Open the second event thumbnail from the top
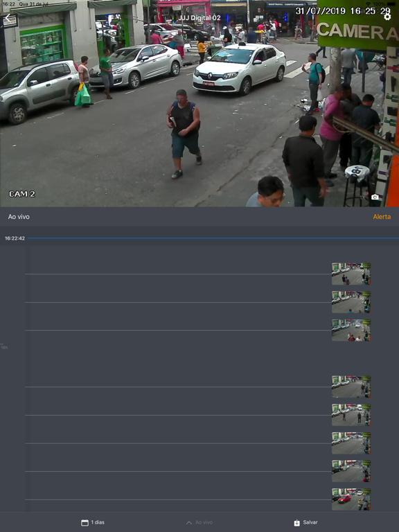Viewport: 399px width, 532px height. pos(351,302)
